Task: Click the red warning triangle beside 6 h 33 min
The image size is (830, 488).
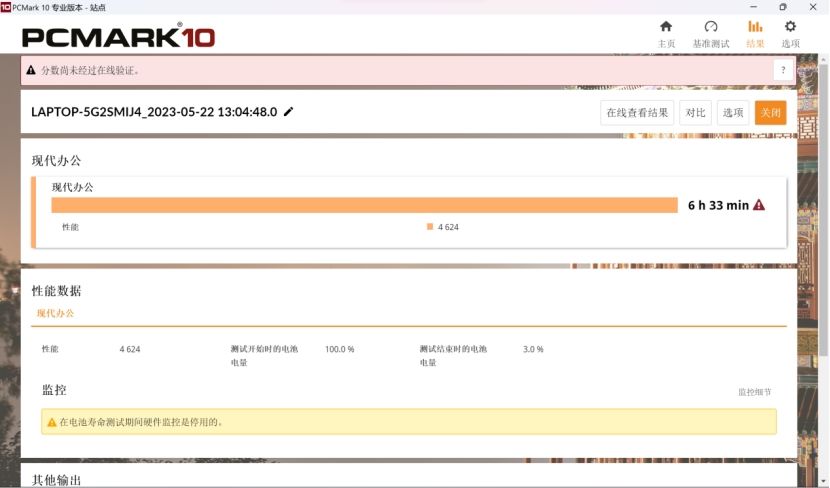Action: [759, 205]
